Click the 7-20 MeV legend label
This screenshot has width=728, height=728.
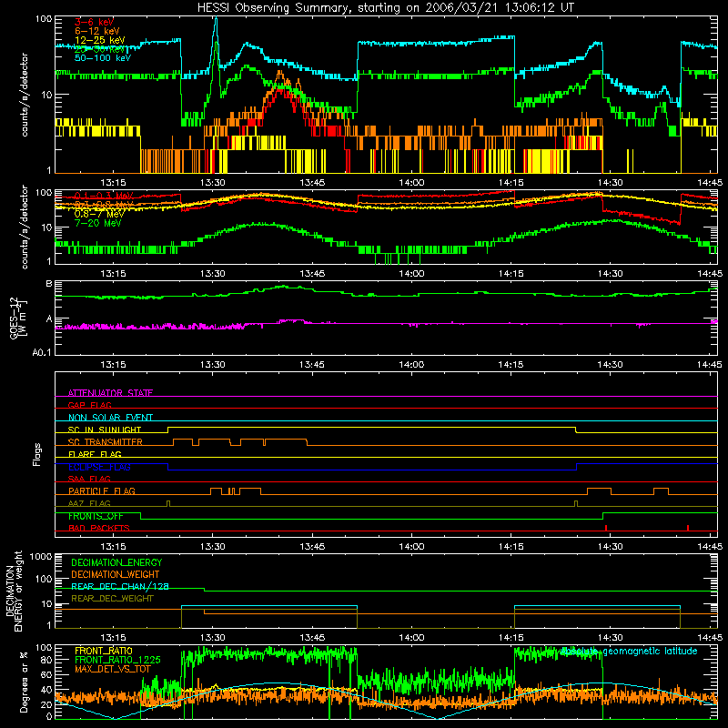tap(97, 223)
